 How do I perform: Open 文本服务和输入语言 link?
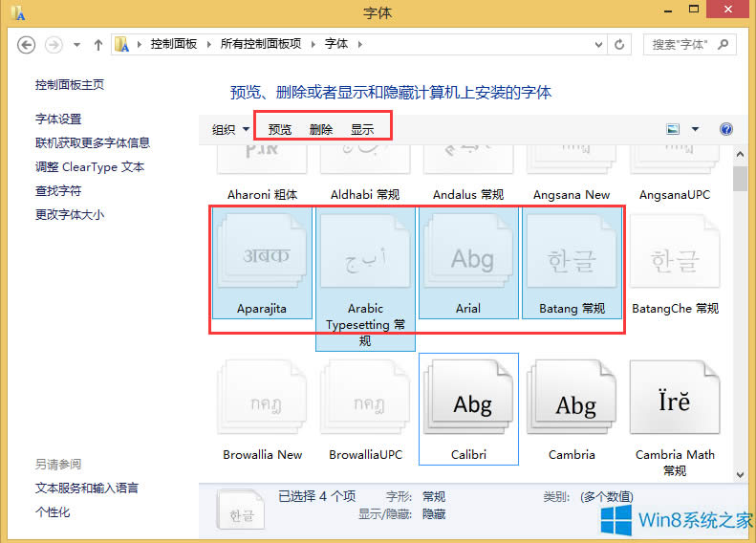[x=86, y=488]
